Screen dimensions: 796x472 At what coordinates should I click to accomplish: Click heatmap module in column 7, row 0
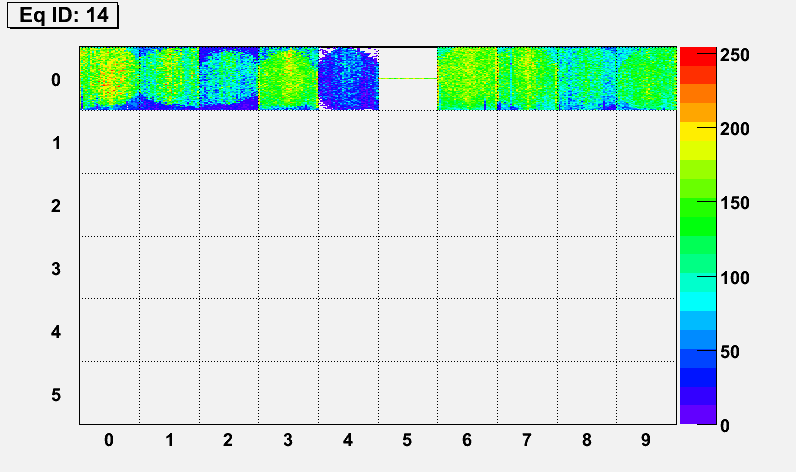[x=527, y=79]
